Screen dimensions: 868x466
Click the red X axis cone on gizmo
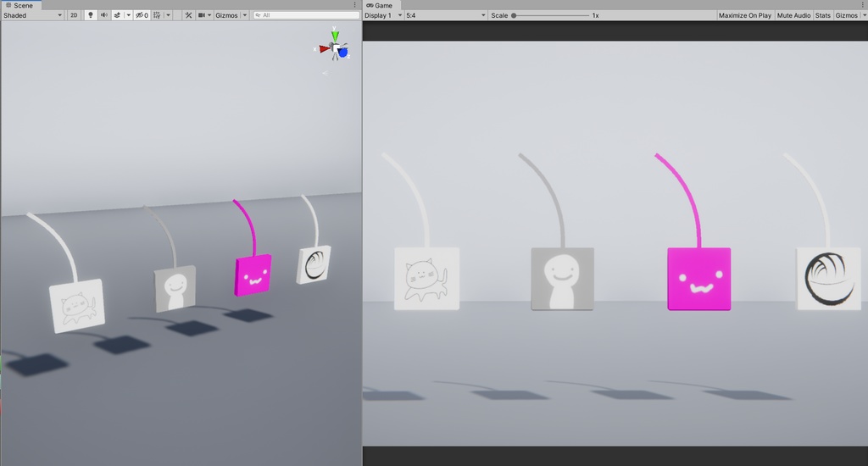(x=325, y=49)
